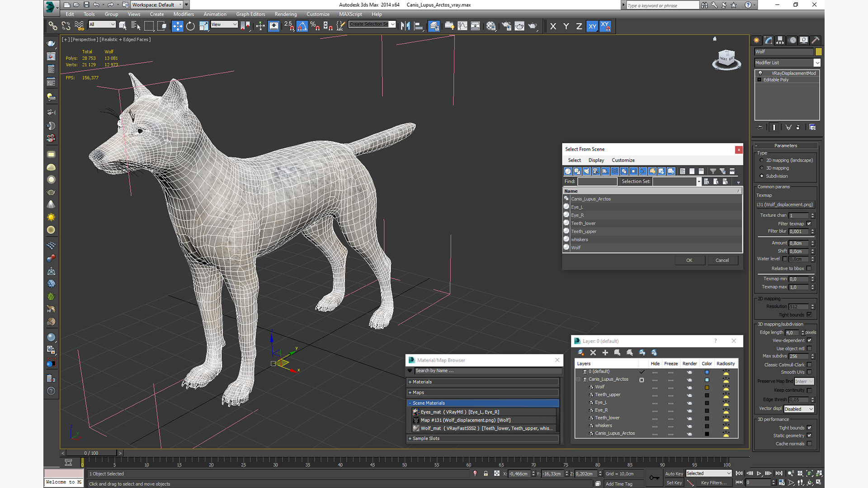Click the Key Filters button
868x488 pixels.
(713, 483)
